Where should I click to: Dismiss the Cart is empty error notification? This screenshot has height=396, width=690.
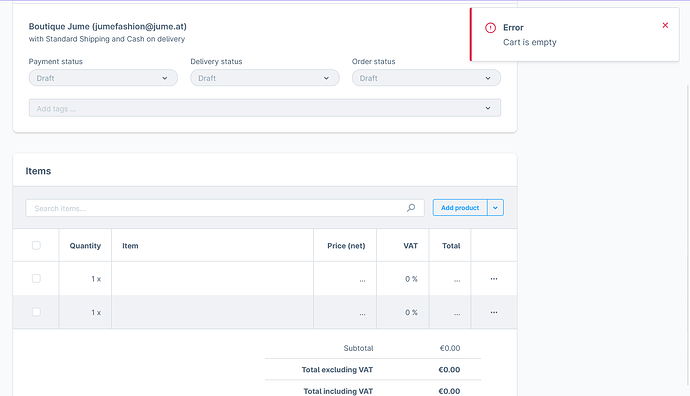tap(665, 26)
